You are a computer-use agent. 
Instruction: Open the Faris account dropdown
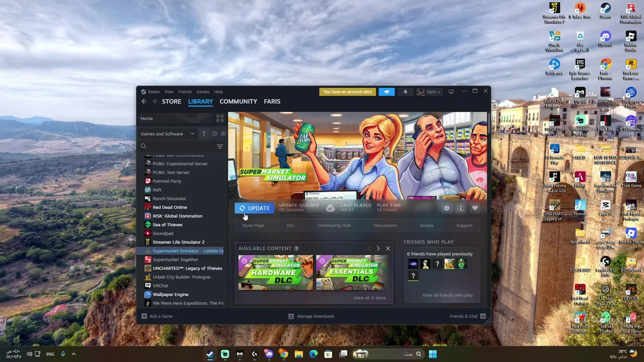click(429, 92)
